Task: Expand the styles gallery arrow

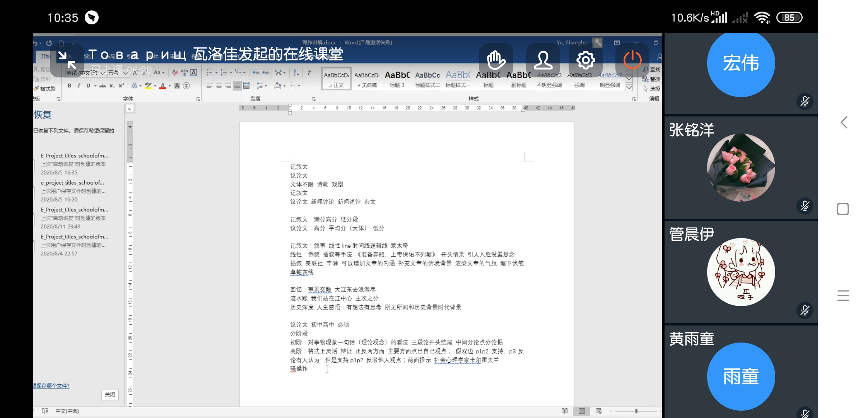Action: click(x=629, y=87)
